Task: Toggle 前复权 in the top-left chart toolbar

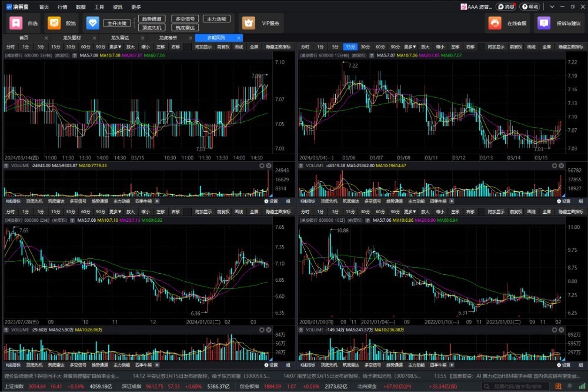Action: (x=223, y=46)
